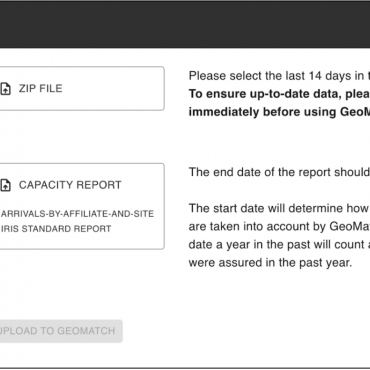
Task: Click the dark header bar at top
Action: point(185,24)
